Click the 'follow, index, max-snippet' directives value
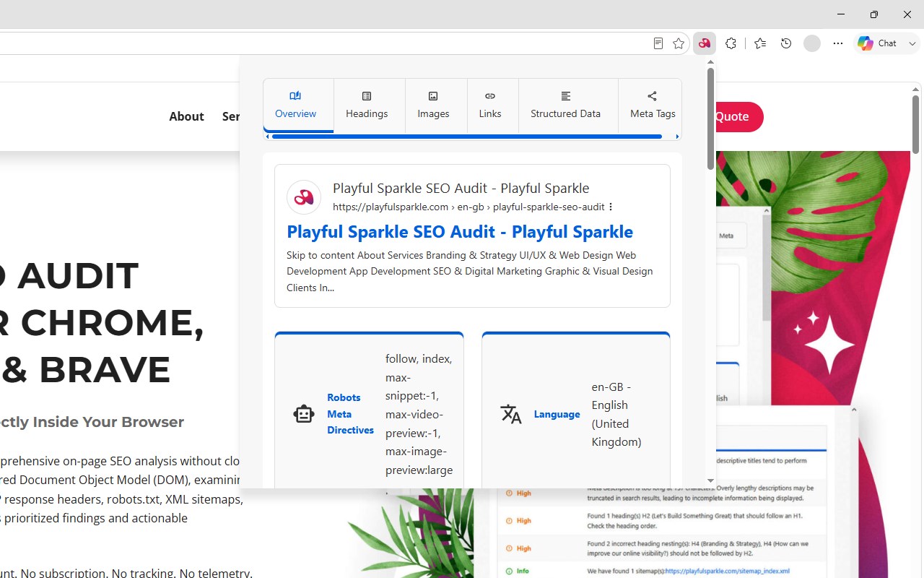The width and height of the screenshot is (924, 578). tap(419, 414)
